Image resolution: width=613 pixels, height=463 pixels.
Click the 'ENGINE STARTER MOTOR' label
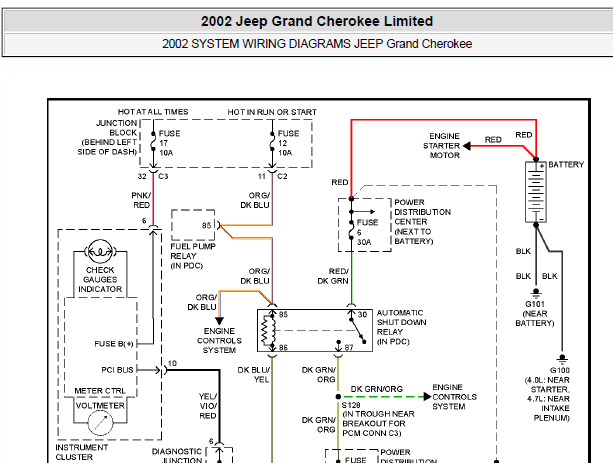click(x=442, y=145)
